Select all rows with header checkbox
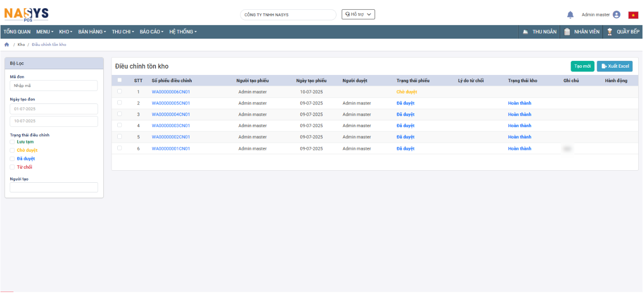 pos(120,80)
